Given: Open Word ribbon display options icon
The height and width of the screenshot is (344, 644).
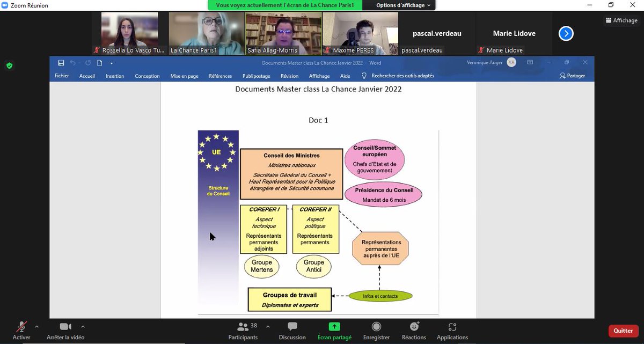Looking at the screenshot, I should [530, 63].
